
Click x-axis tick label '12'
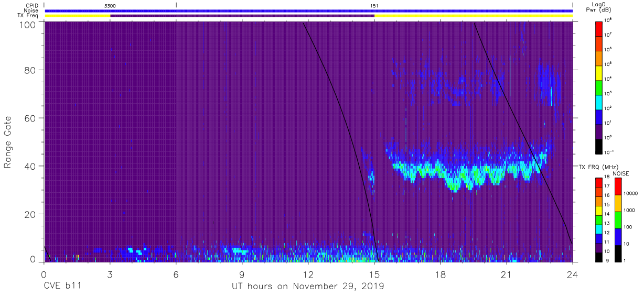pyautogui.click(x=308, y=274)
